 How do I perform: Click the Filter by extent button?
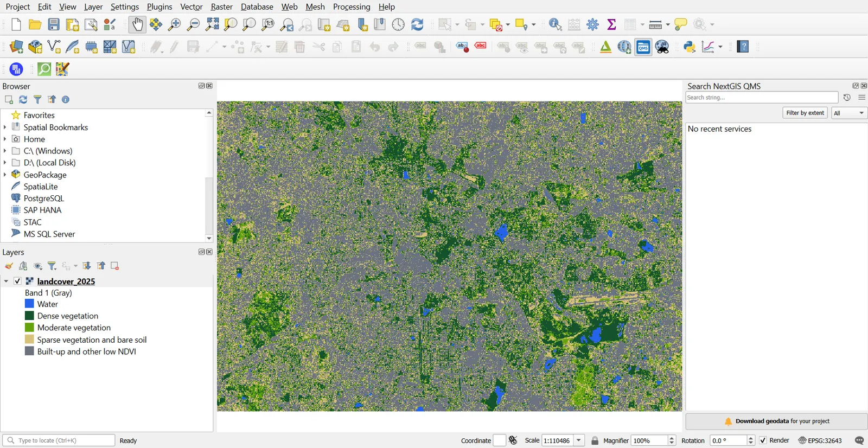point(805,113)
